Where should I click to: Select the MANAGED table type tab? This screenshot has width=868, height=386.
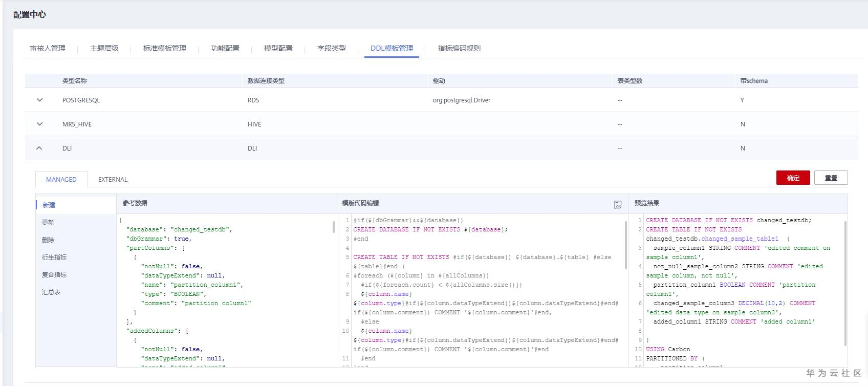(61, 179)
